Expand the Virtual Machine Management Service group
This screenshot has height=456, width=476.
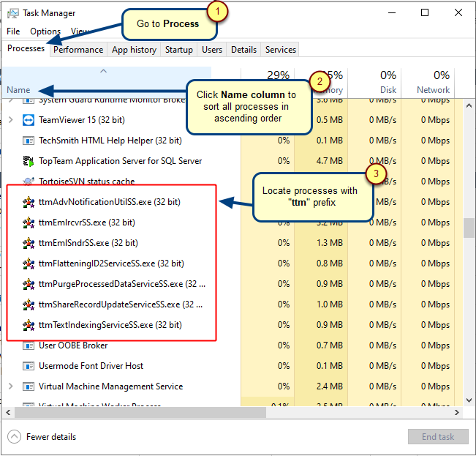[11, 386]
